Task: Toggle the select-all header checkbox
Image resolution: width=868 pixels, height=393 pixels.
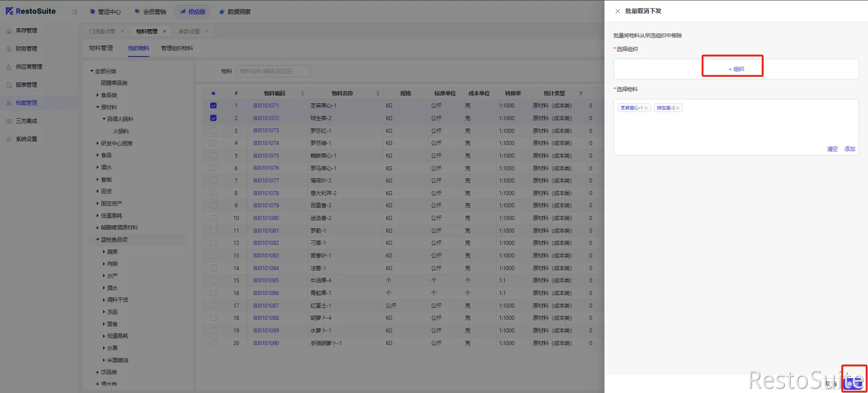Action: (213, 94)
